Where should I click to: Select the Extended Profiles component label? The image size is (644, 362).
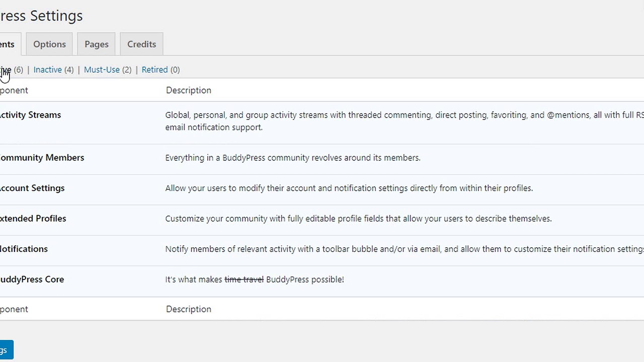click(33, 219)
